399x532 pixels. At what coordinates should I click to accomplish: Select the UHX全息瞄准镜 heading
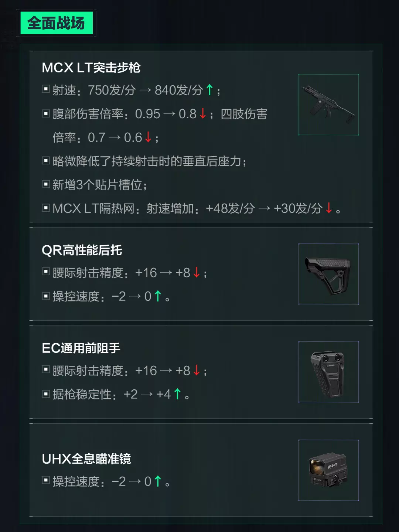click(86, 459)
